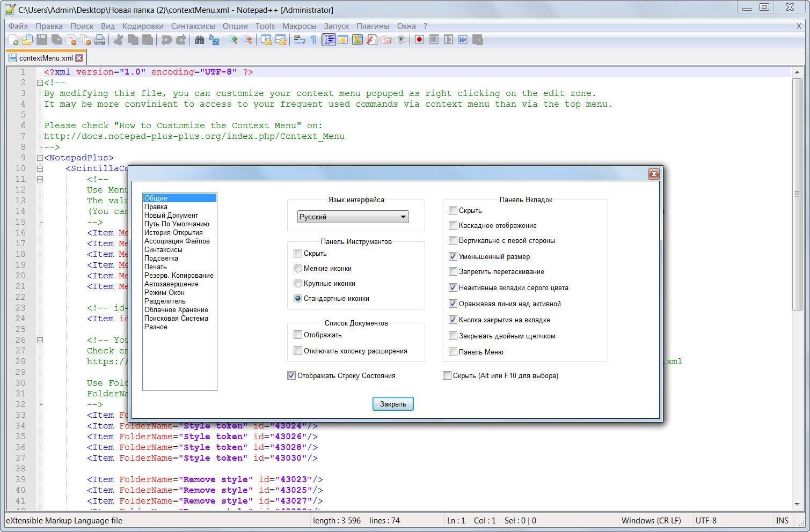Image resolution: width=810 pixels, height=532 pixels.
Task: Open the Макросы menu
Action: 299,26
